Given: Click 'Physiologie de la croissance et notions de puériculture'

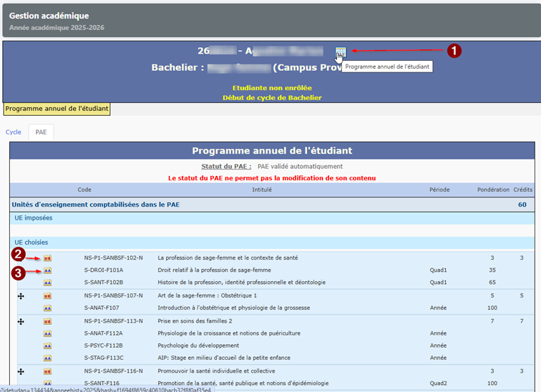Looking at the screenshot, I should tap(229, 333).
